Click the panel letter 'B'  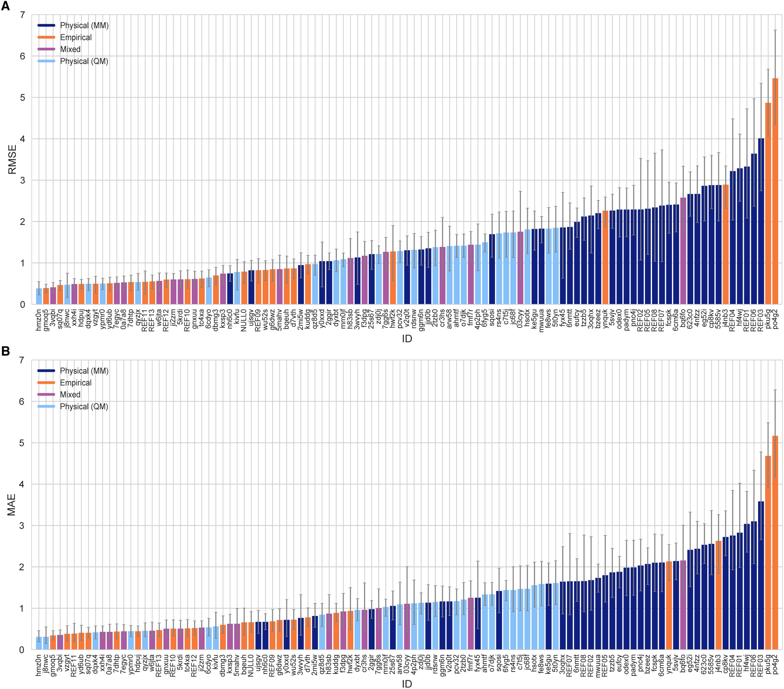[x=5, y=351]
